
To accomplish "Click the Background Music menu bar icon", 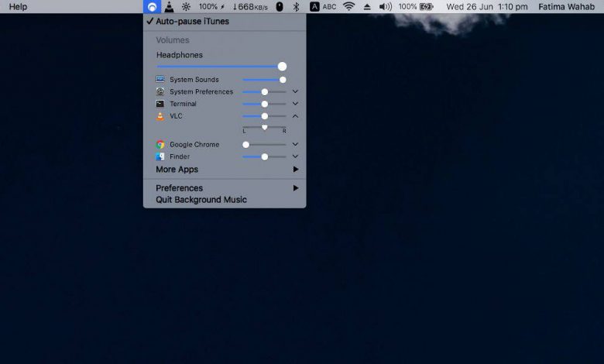I will (152, 6).
